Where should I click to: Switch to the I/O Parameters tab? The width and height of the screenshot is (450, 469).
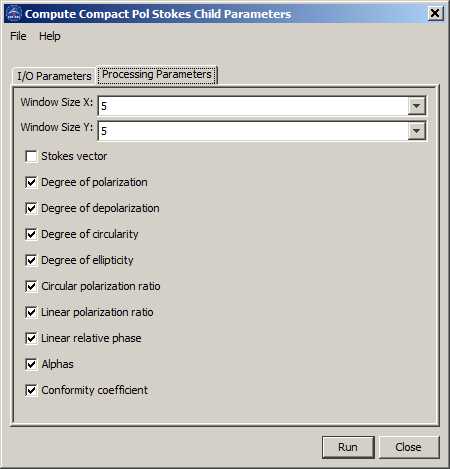[54, 76]
